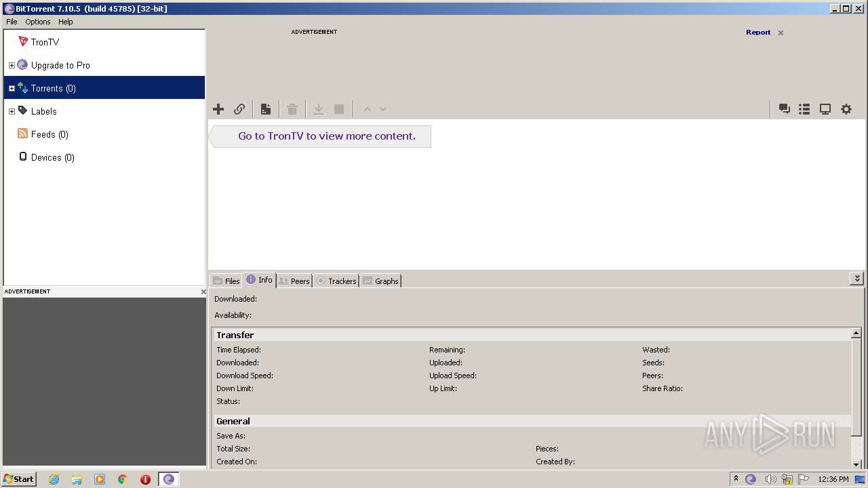Select Torrents (0) in sidebar

click(x=104, y=88)
